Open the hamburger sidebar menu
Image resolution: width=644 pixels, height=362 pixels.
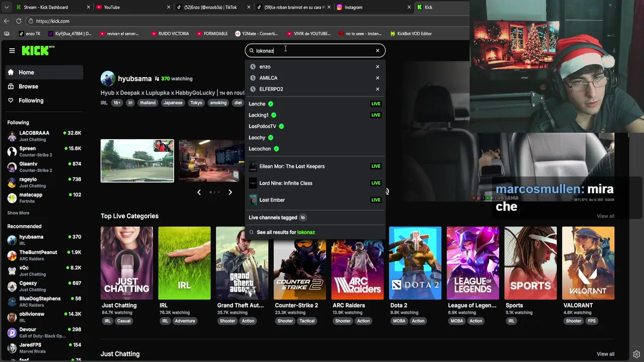click(12, 50)
